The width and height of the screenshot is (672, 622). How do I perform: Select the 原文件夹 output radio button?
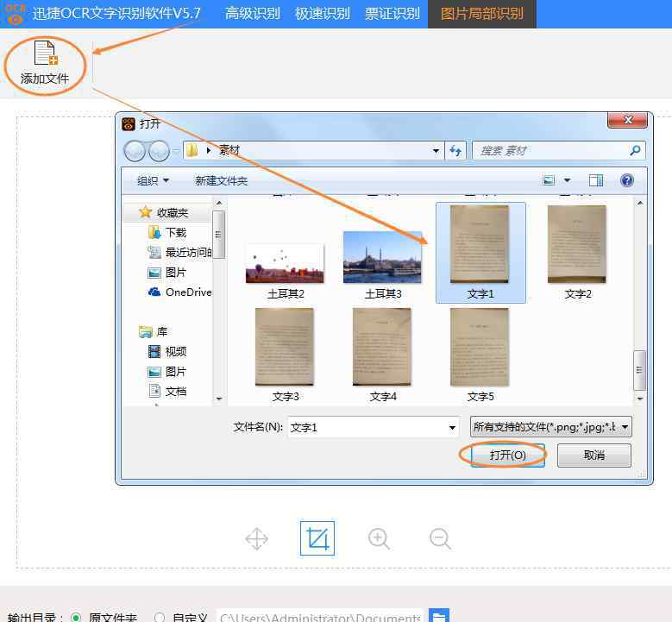point(76,618)
